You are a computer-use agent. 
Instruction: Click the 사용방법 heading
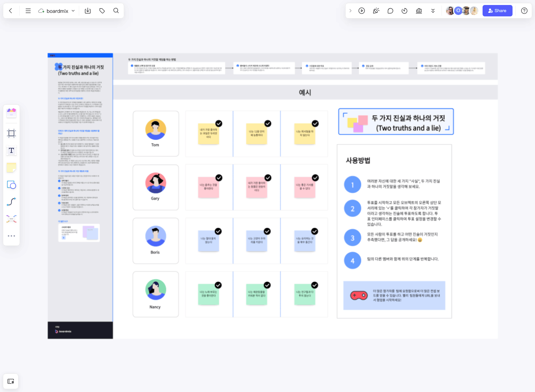pyautogui.click(x=358, y=160)
